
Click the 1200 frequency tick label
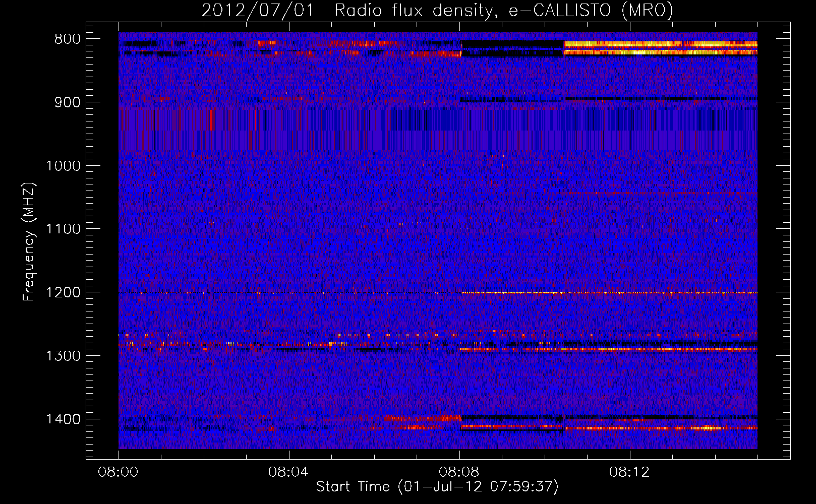pyautogui.click(x=63, y=293)
